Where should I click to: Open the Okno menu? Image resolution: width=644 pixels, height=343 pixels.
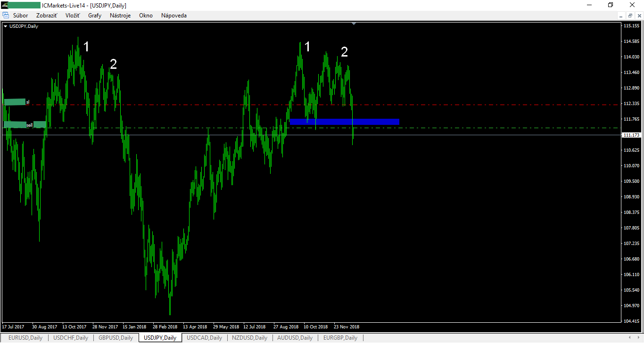146,16
